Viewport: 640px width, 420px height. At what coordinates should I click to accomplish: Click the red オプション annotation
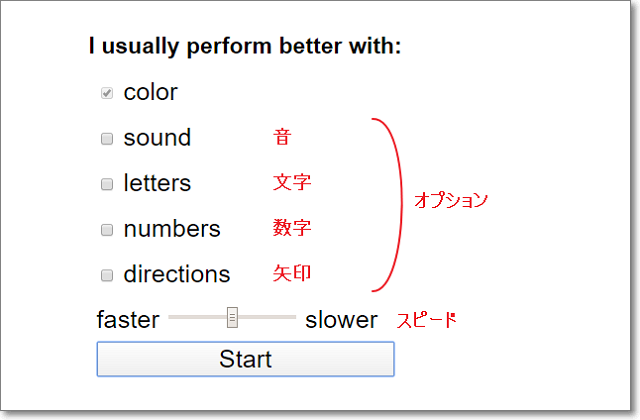coord(451,200)
